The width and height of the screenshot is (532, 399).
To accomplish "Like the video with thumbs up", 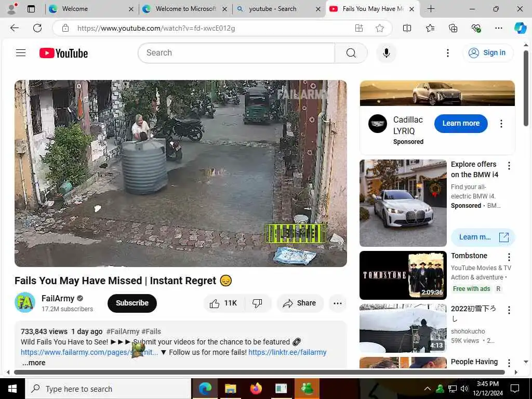I will pyautogui.click(x=223, y=303).
